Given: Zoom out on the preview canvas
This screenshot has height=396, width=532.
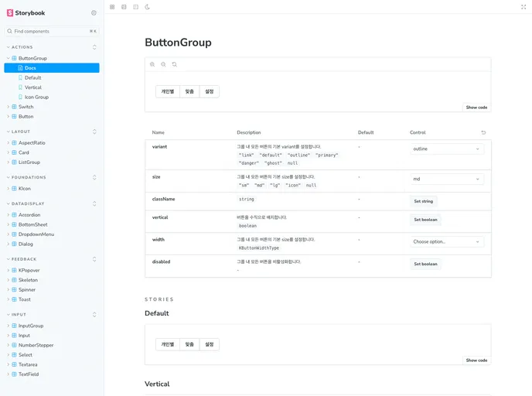Looking at the screenshot, I should (x=163, y=64).
